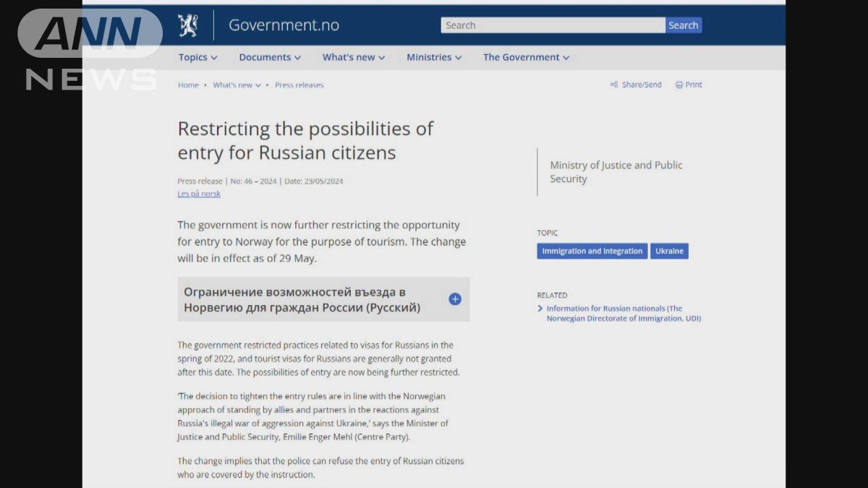The width and height of the screenshot is (868, 488).
Task: Open the Les på norsk link
Action: pyautogui.click(x=199, y=194)
